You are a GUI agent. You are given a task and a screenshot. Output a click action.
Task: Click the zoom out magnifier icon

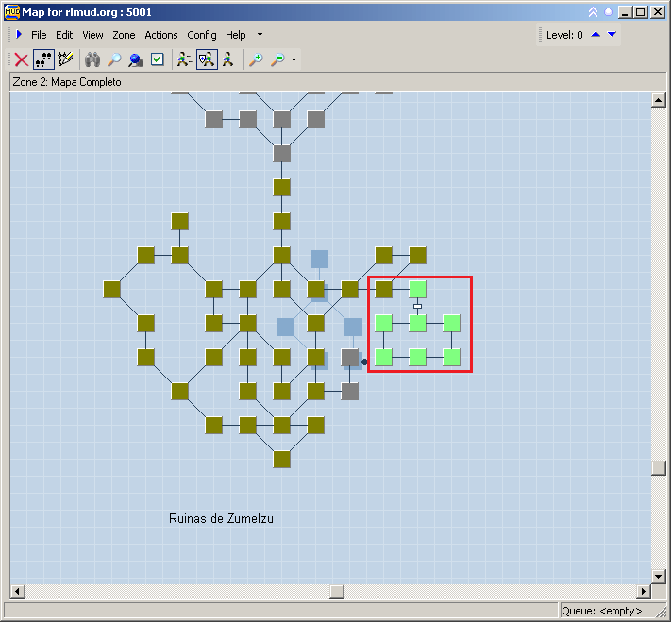point(277,59)
